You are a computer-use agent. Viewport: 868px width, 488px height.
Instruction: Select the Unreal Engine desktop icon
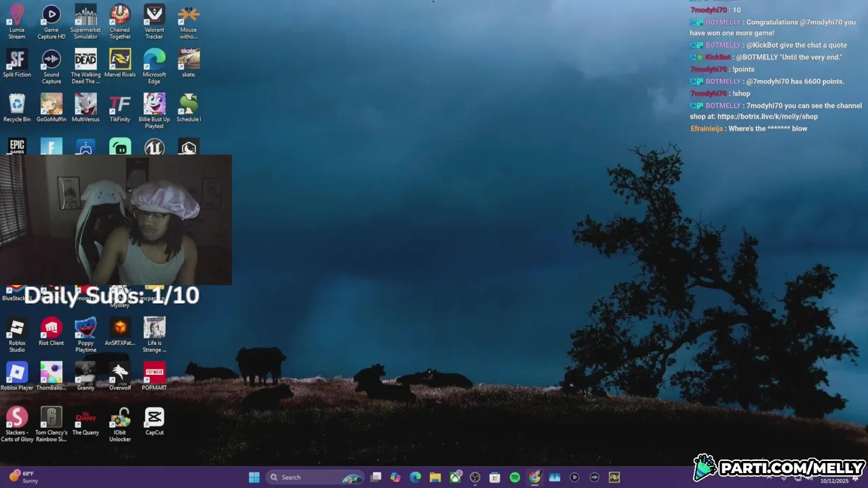[x=154, y=146]
